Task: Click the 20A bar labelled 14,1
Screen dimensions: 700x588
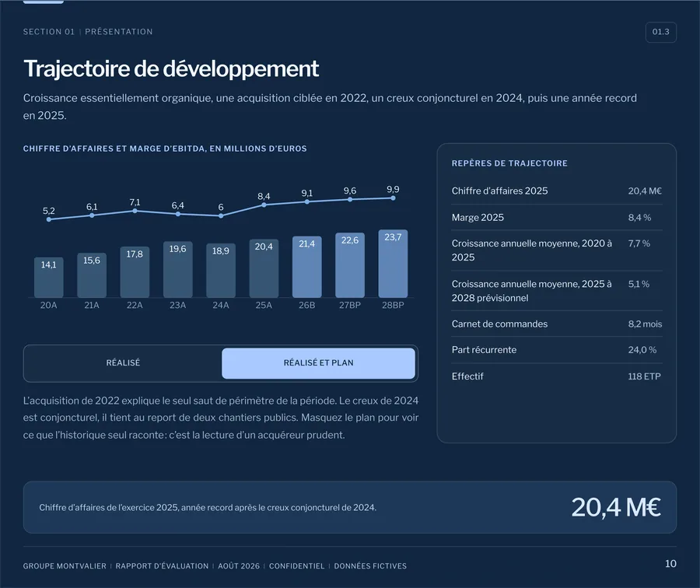Action: [x=49, y=277]
